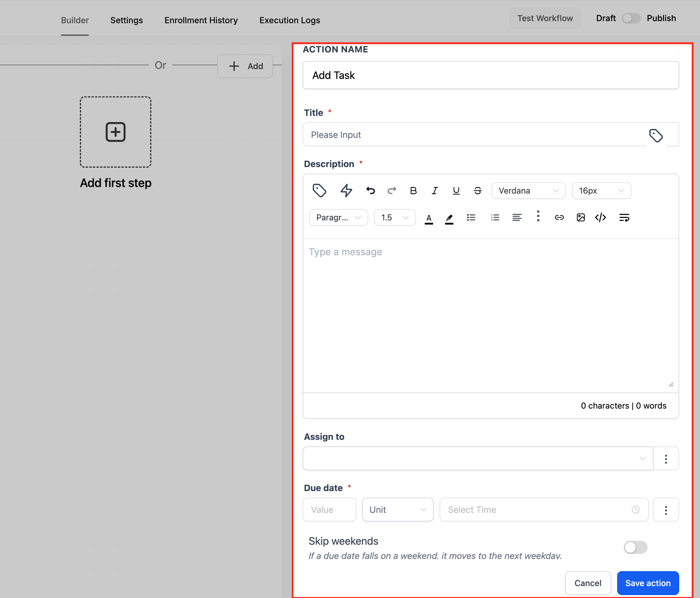Screen dimensions: 700x598
Task: Apply italic formatting in description editor
Action: click(x=435, y=191)
